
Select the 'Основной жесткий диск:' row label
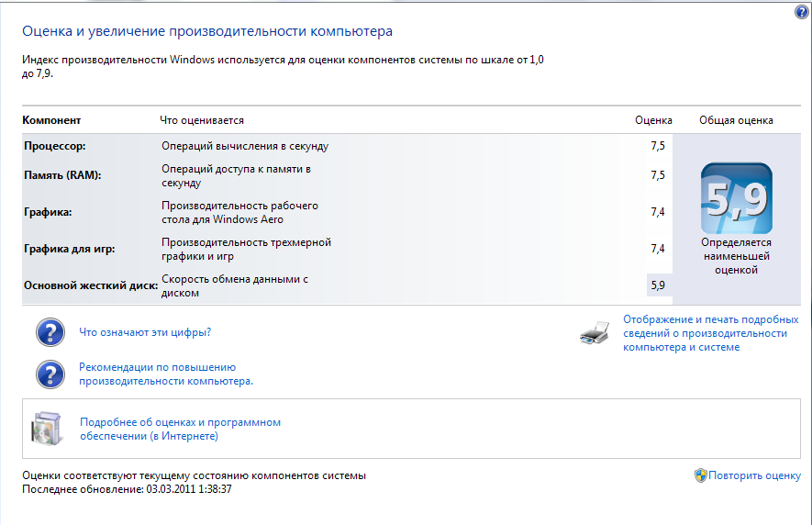point(91,285)
